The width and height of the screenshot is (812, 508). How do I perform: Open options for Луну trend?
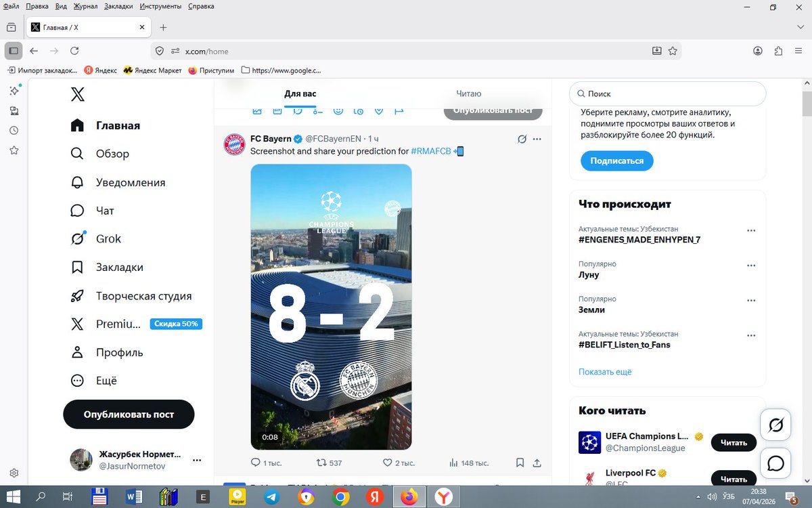click(750, 265)
